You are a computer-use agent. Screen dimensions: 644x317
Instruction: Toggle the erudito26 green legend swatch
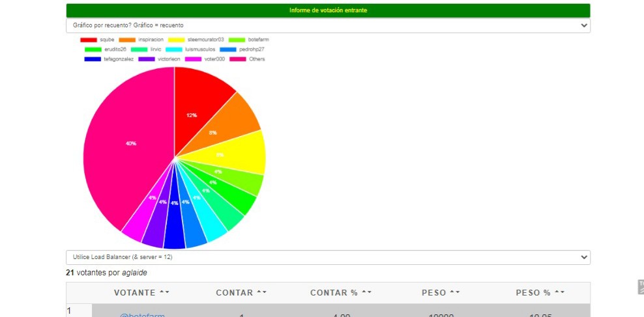click(x=93, y=49)
